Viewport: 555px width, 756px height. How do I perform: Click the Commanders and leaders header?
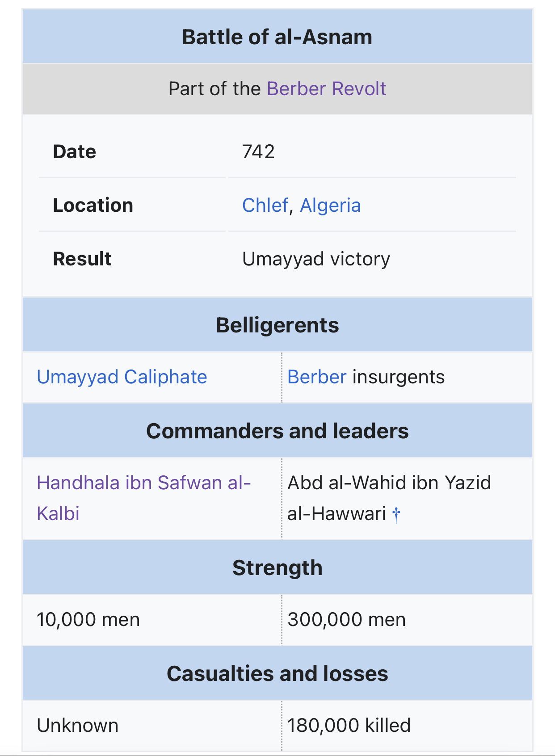pos(277,431)
